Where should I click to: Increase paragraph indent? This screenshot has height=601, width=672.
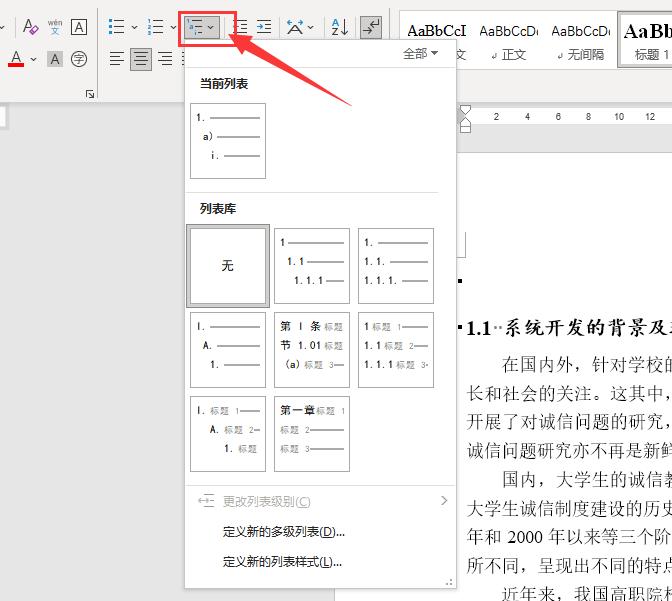(264, 27)
